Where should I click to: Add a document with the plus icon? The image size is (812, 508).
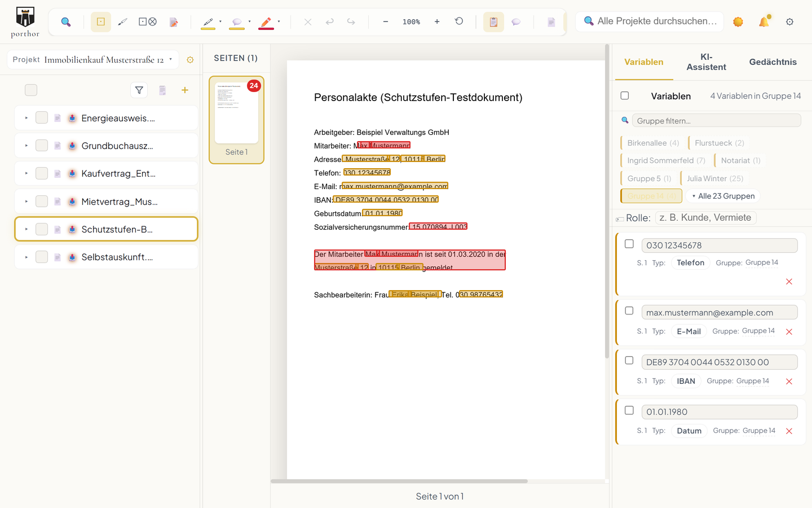185,90
